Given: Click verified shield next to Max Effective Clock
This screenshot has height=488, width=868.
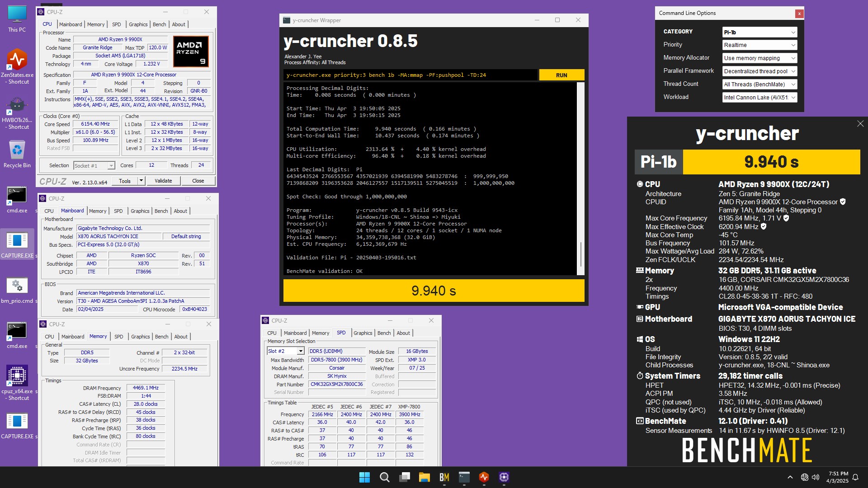Looking at the screenshot, I should tap(764, 226).
